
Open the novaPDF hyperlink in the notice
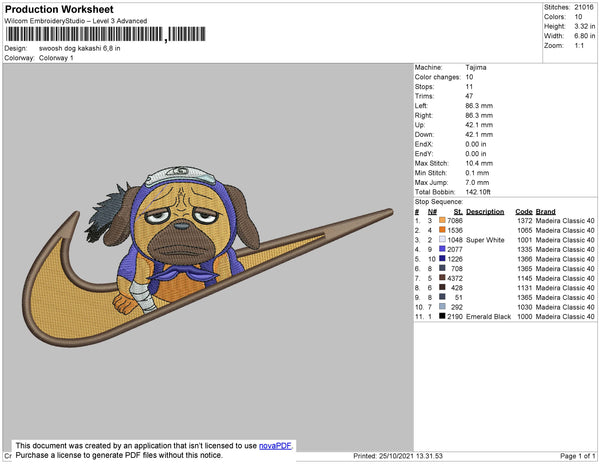pos(275,446)
